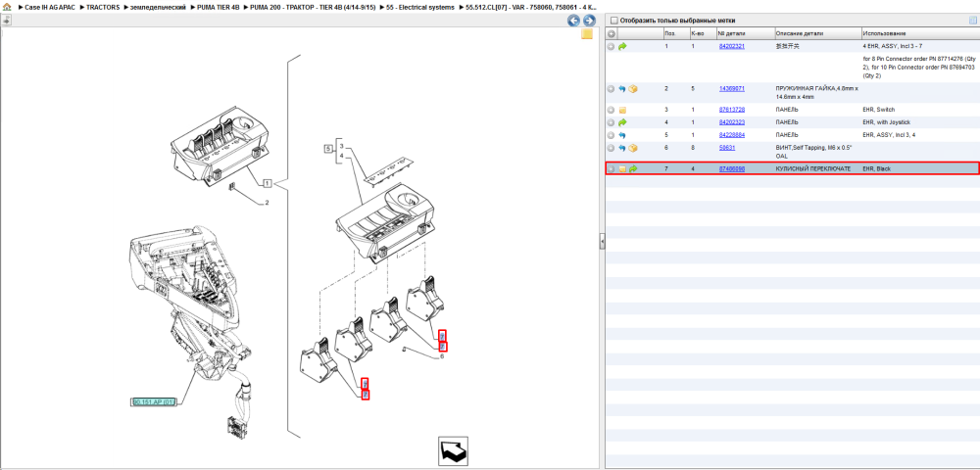Open the note icon for part 87613728
Screen dimensions: 980x470
click(x=622, y=110)
